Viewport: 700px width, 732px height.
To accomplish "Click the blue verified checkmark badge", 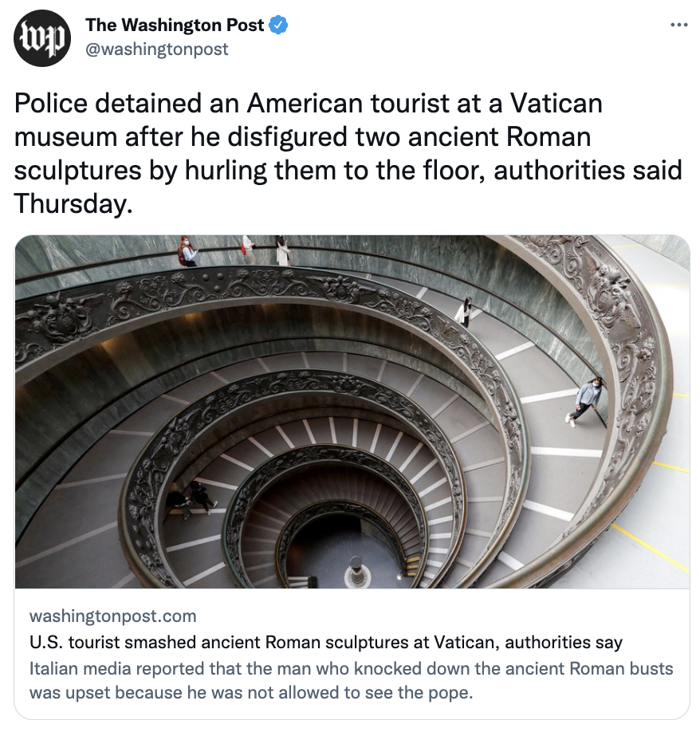I will 278,26.
